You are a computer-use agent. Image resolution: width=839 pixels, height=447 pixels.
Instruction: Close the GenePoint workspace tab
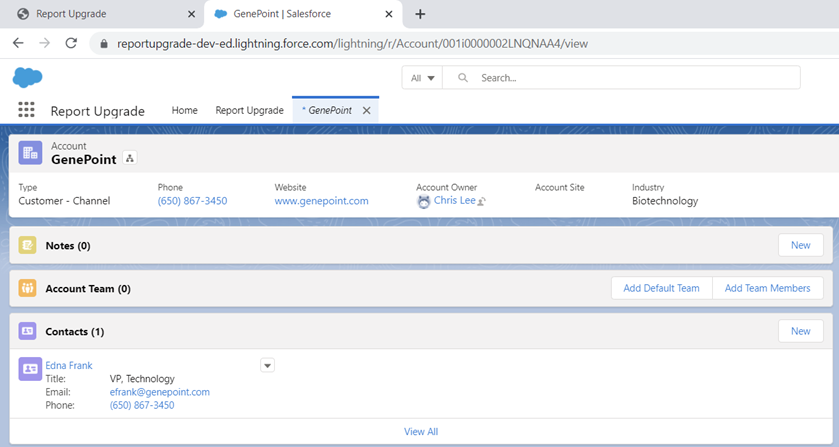pos(367,110)
